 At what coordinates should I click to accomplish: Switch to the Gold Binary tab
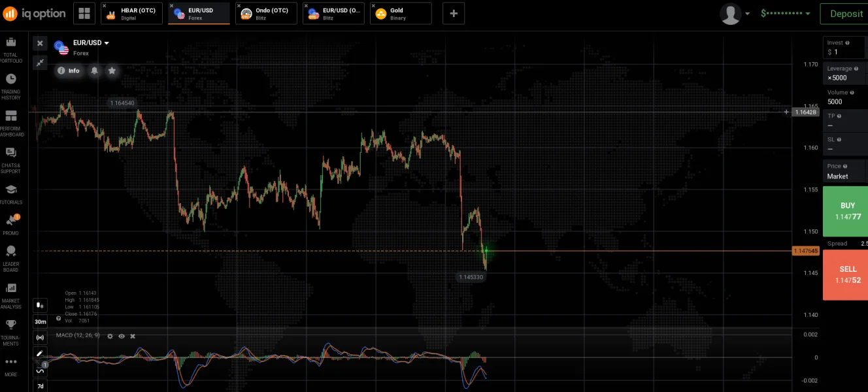coord(401,14)
